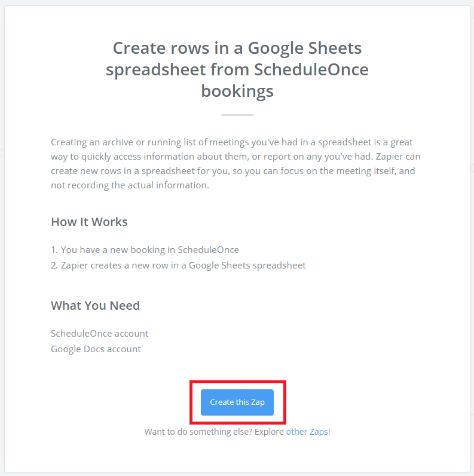474x476 pixels.
Task: Click the list number 2. in How It Works
Action: tap(54, 266)
